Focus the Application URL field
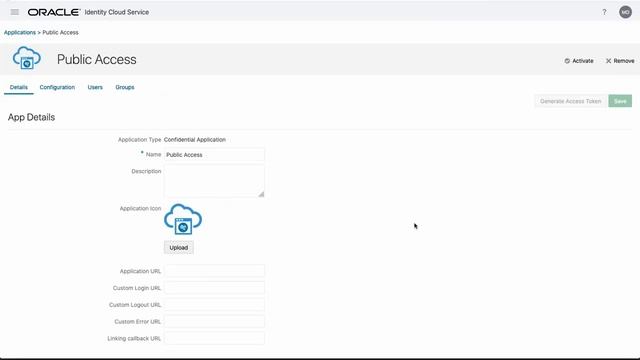The width and height of the screenshot is (640, 360). click(214, 271)
